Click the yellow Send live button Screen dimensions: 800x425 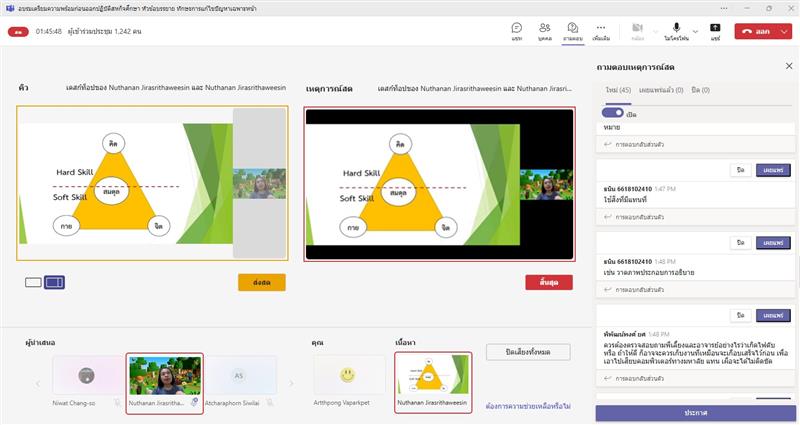(263, 283)
